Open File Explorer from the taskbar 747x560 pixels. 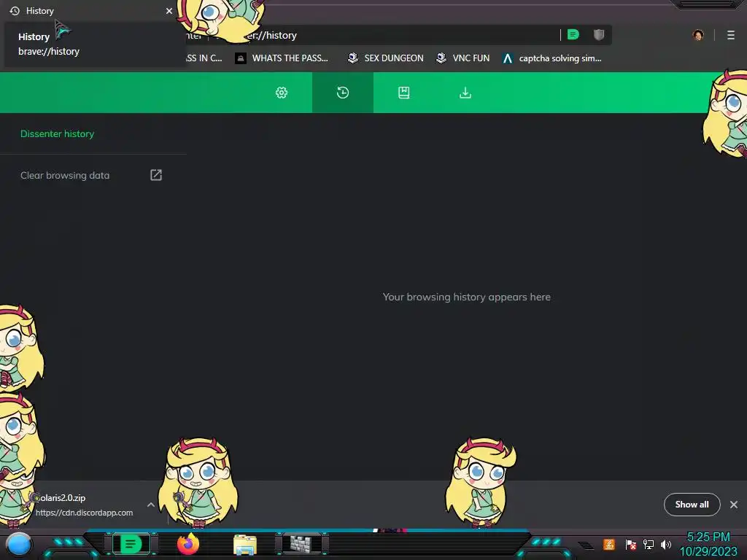[x=245, y=545]
